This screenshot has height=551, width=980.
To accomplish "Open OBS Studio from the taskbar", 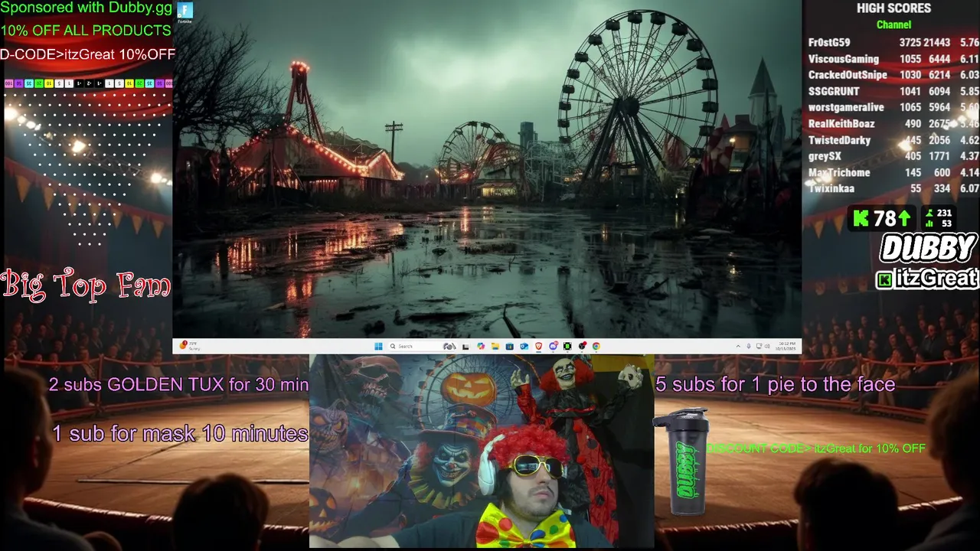I will click(582, 346).
